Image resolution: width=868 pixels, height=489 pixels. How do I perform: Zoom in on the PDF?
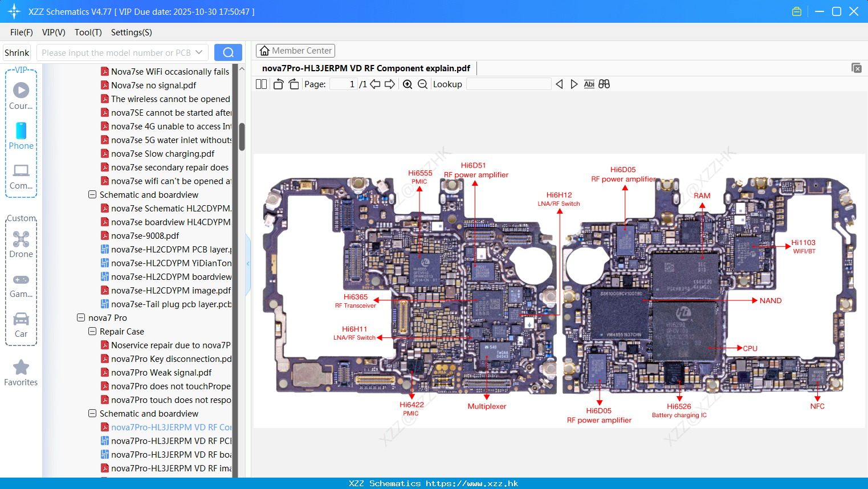click(407, 84)
